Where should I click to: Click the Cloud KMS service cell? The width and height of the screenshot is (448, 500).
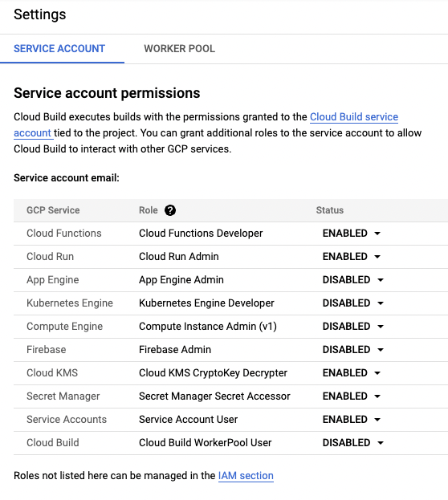(52, 373)
